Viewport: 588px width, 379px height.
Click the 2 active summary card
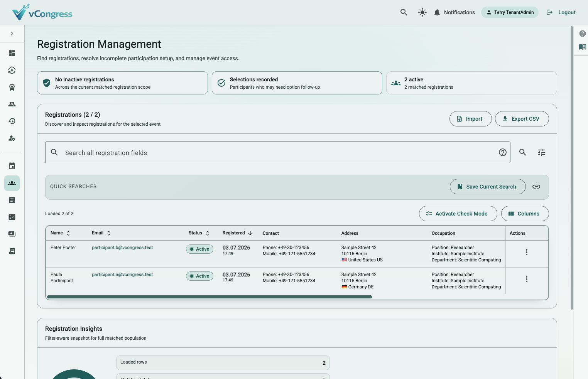(x=471, y=83)
